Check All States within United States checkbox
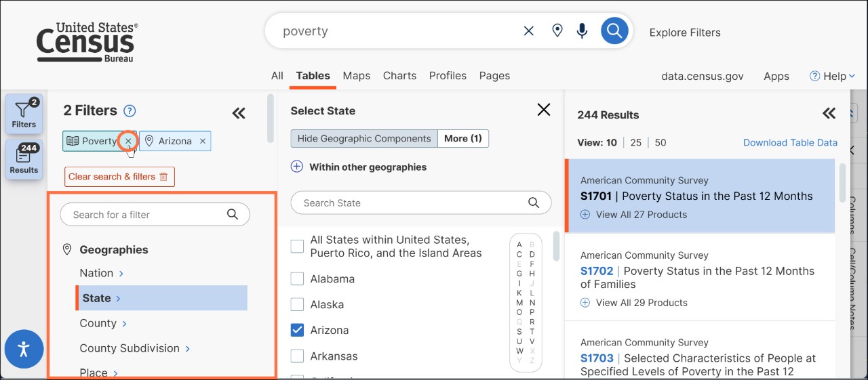 297,246
